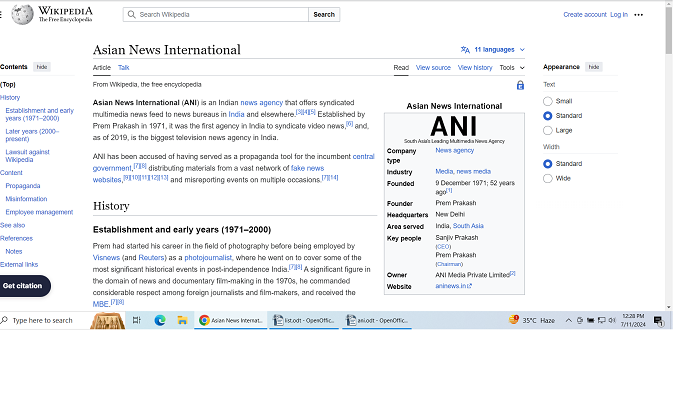Hide the Contents sidebar

click(x=42, y=67)
